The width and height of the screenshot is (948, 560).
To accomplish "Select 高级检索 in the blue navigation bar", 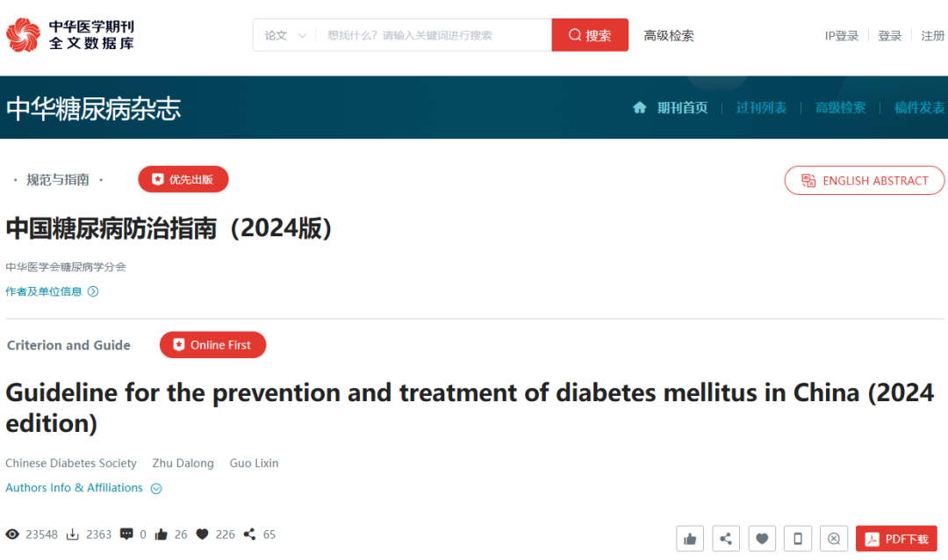I will coord(840,108).
